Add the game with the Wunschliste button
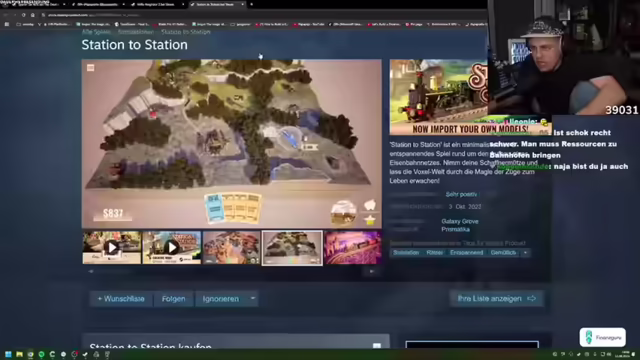 pyautogui.click(x=121, y=299)
